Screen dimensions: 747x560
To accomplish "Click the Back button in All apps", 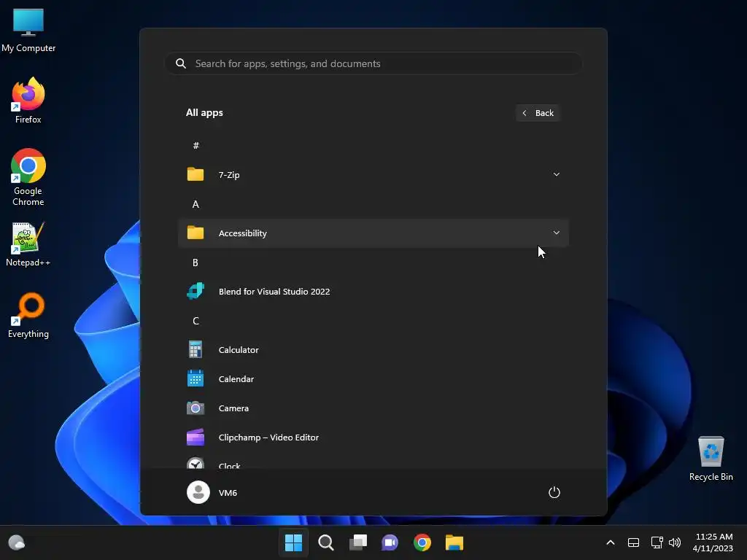I will coord(538,113).
